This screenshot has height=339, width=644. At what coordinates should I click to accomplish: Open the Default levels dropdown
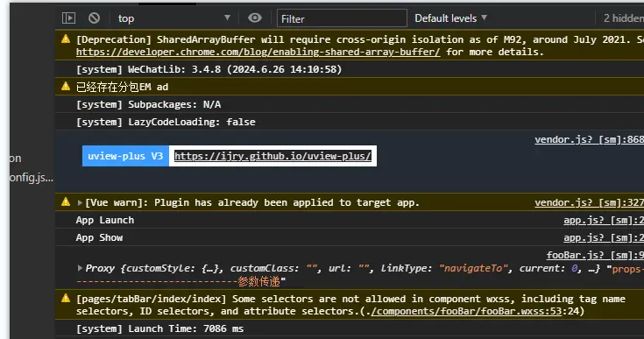[450, 18]
